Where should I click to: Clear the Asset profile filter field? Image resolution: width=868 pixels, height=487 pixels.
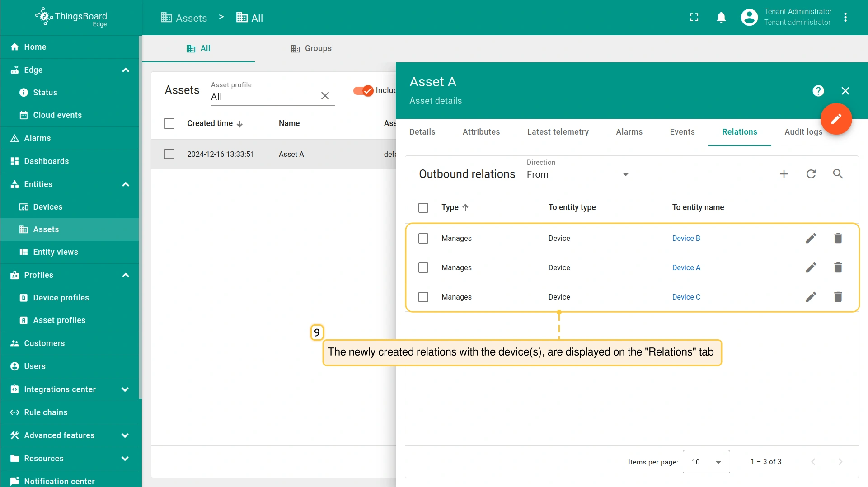click(325, 96)
